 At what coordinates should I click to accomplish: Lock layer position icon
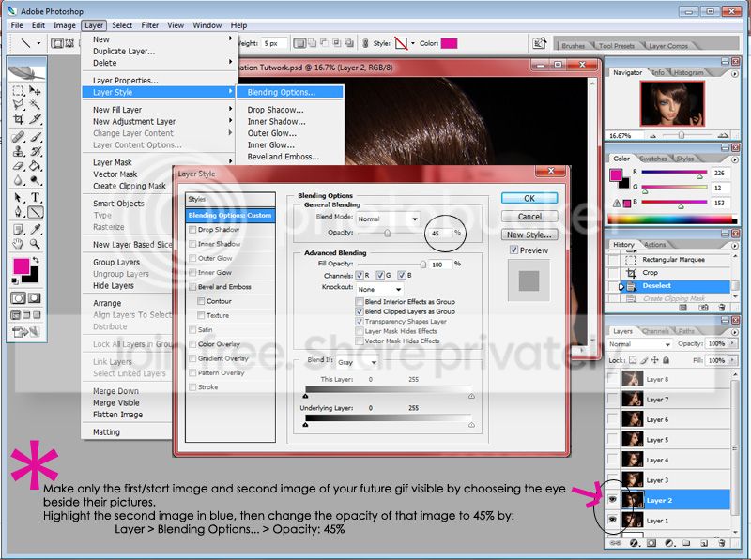click(x=654, y=360)
